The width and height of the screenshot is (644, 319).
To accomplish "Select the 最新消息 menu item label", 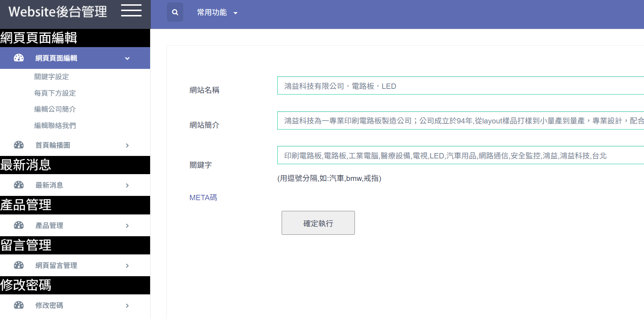I will 49,185.
